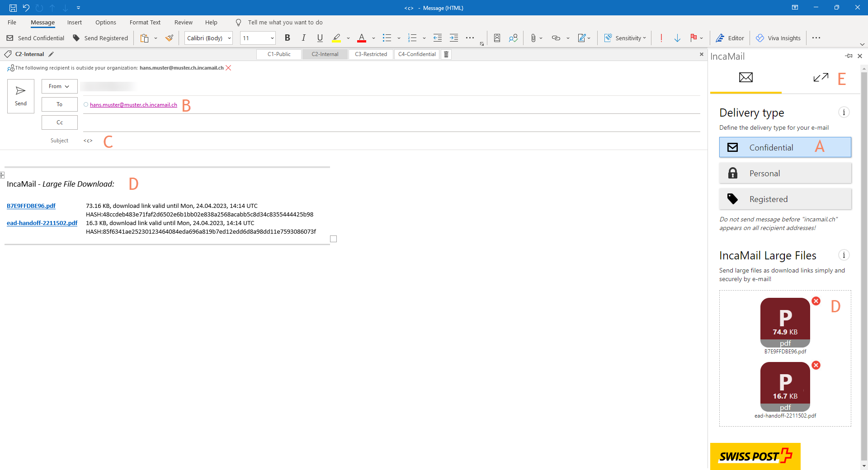Open the hans.muster recipient link
Image resolution: width=868 pixels, height=470 pixels.
pyautogui.click(x=133, y=104)
